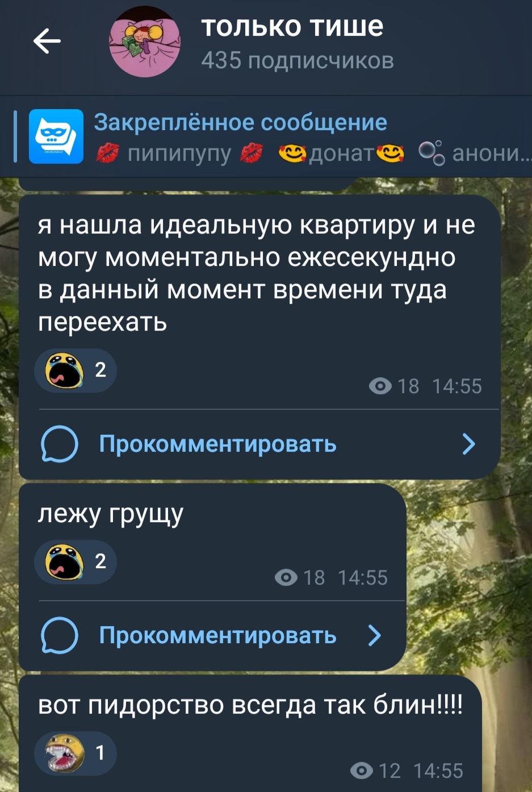Screen dimensions: 532x792
Task: Expand comments chevron on apartment post
Action: tap(468, 444)
